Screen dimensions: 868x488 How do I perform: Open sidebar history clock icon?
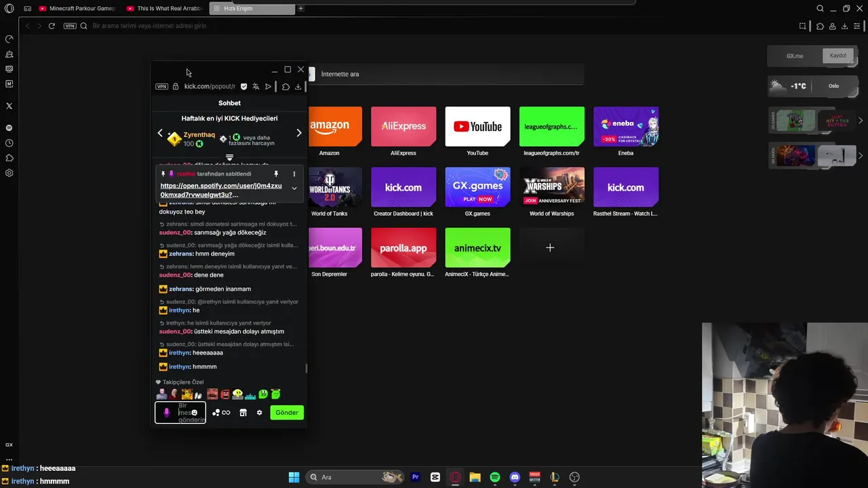tap(9, 143)
